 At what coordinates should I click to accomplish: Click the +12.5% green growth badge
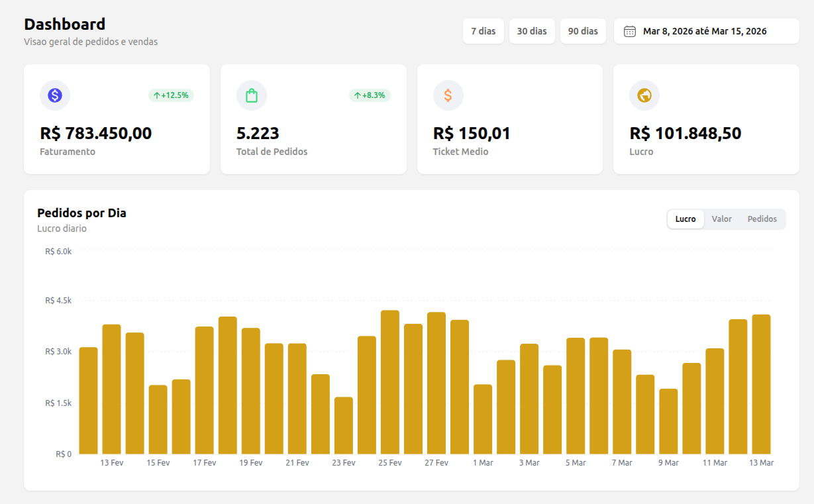click(171, 95)
